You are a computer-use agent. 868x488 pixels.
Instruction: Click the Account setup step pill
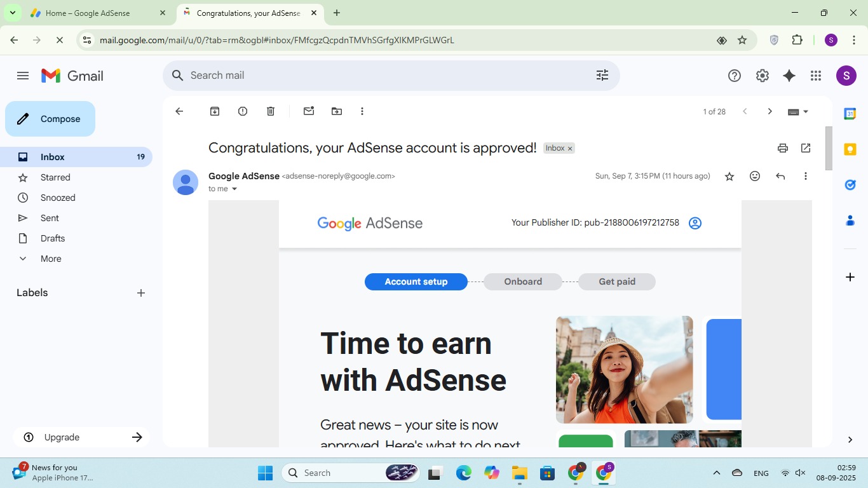tap(416, 281)
